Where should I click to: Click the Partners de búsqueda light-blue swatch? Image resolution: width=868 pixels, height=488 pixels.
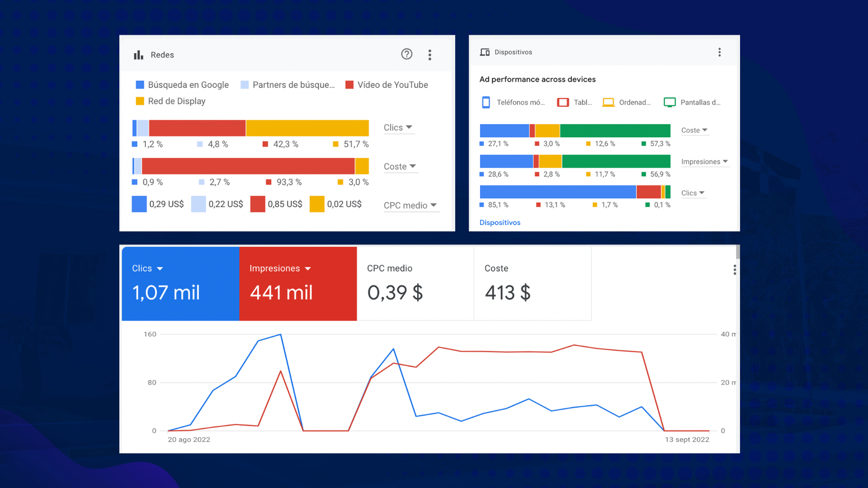[245, 85]
